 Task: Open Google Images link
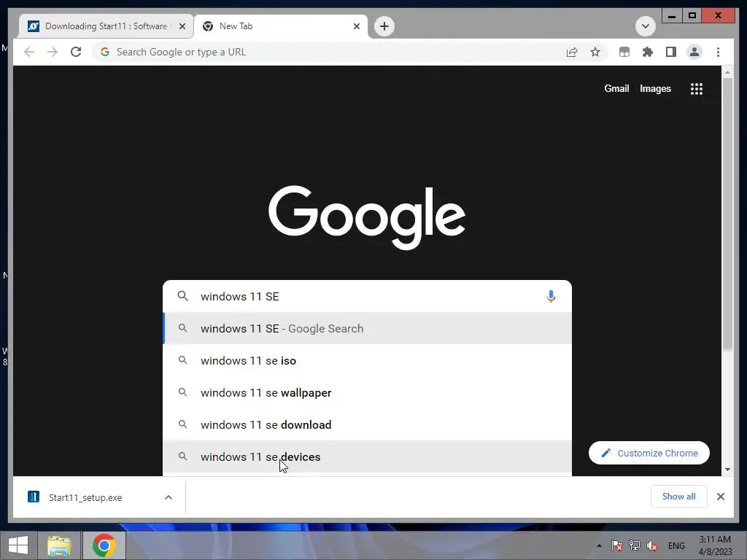[x=655, y=88]
